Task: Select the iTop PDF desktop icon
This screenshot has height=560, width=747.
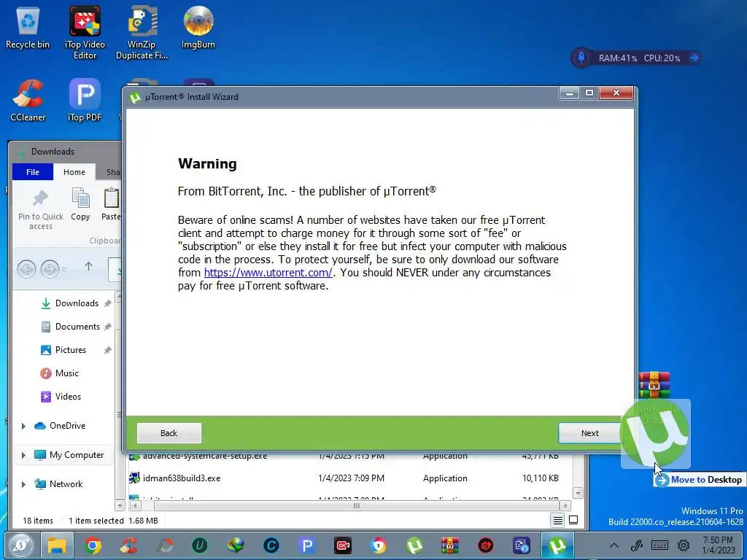Action: pyautogui.click(x=85, y=101)
